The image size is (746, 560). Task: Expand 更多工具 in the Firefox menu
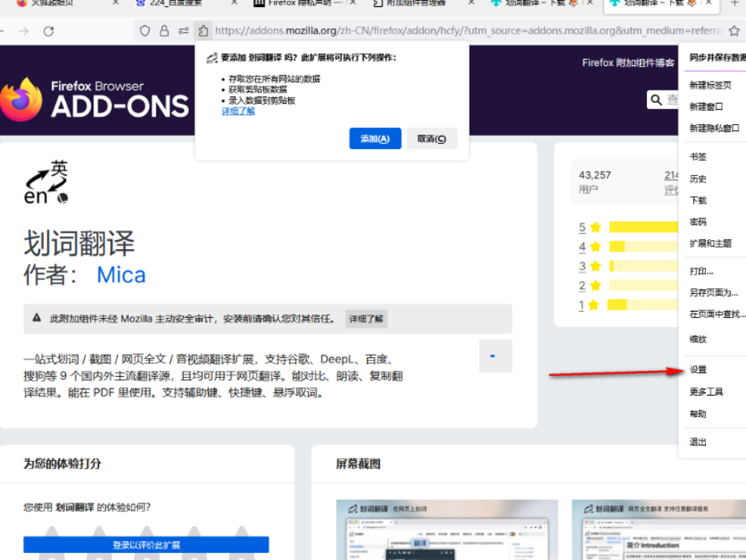[706, 392]
